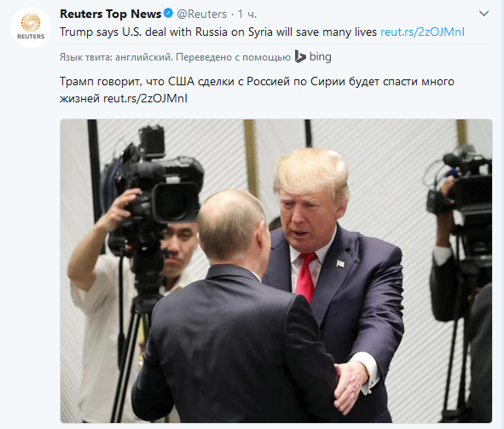Click the 'bing' wordmark text
Image resolution: width=504 pixels, height=429 pixels.
pyautogui.click(x=320, y=57)
